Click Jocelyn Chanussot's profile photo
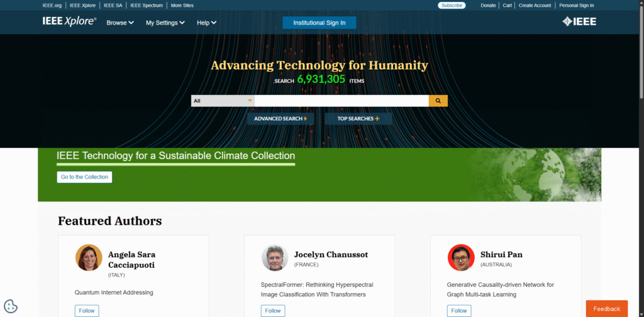The width and height of the screenshot is (644, 317). click(275, 258)
